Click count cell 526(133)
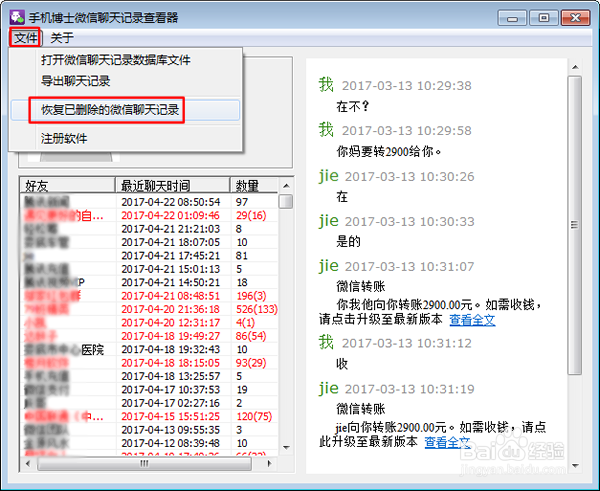This screenshot has width=600, height=491. (256, 309)
